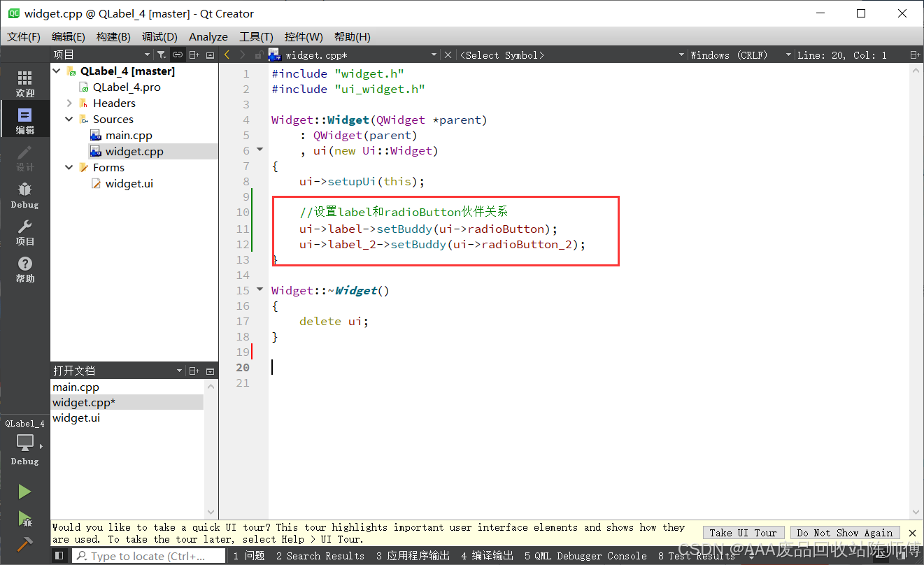Open the 构建(B) menu
924x565 pixels.
point(113,36)
